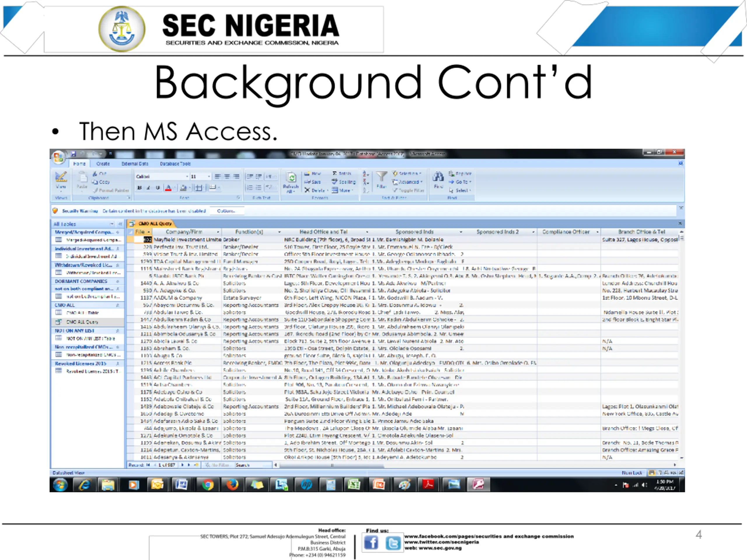Open the Delete record dropdown
Screen dimensions: 747x560
pos(316,190)
